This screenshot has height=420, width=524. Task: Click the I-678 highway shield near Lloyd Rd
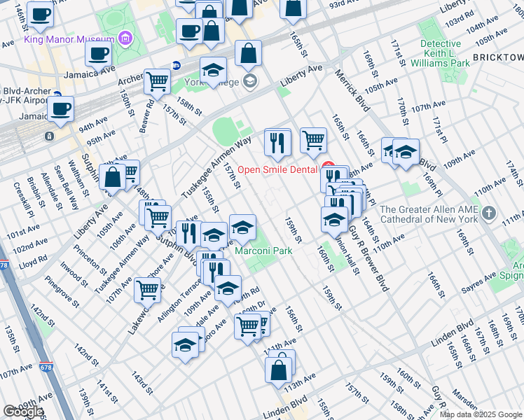click(x=4, y=265)
